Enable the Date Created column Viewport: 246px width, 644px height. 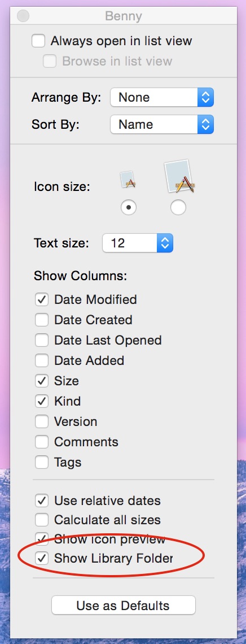(x=41, y=320)
